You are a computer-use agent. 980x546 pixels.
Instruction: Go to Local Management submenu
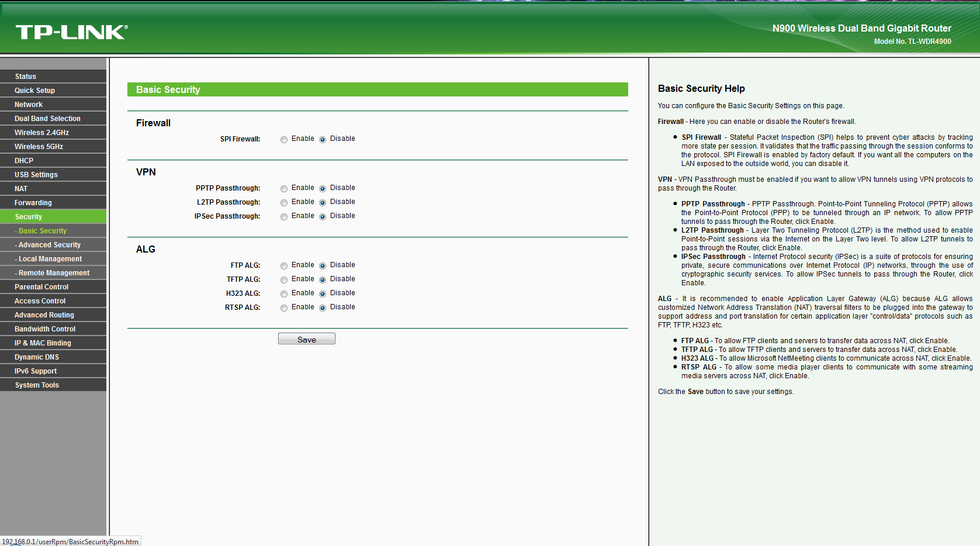point(53,259)
